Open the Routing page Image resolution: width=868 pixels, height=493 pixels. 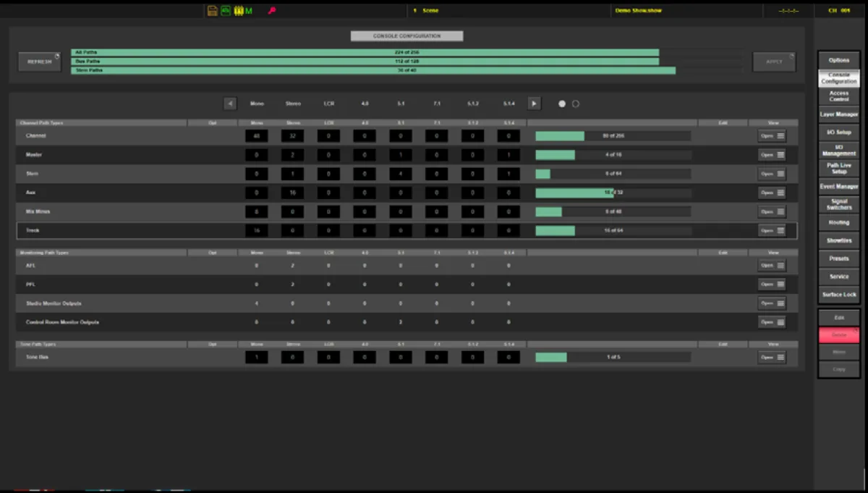point(839,222)
